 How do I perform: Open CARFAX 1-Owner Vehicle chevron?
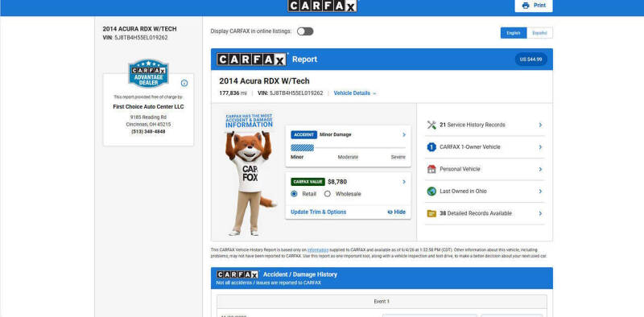tap(540, 147)
